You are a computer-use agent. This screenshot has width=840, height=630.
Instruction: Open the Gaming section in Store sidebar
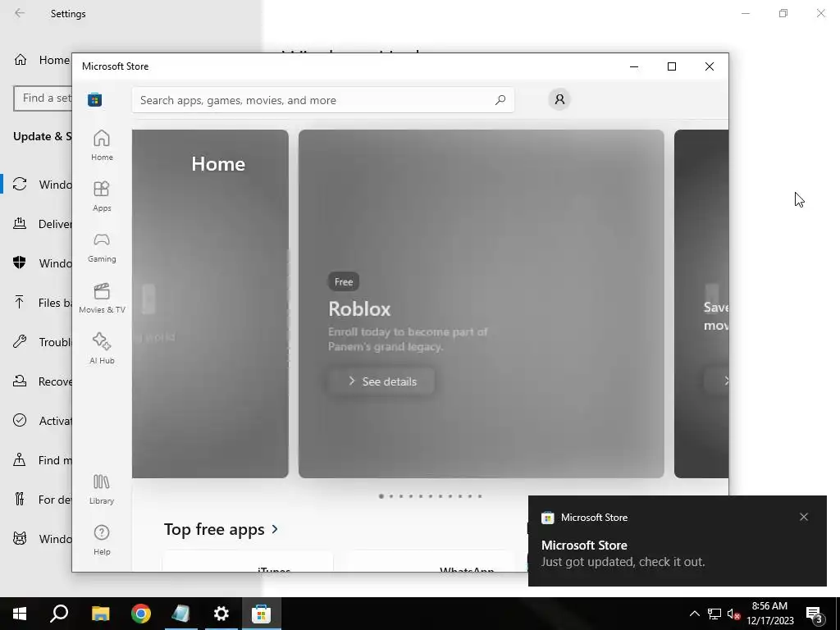(x=102, y=247)
